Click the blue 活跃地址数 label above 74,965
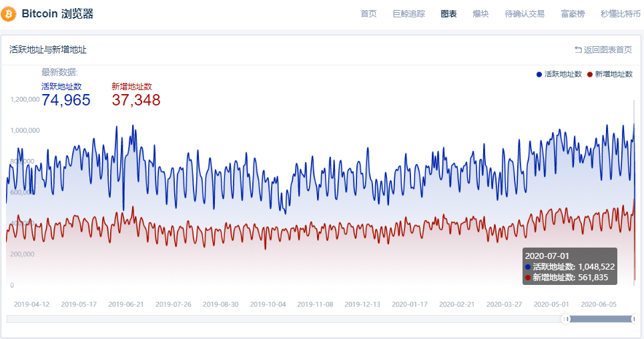This screenshot has width=644, height=339. (x=61, y=86)
